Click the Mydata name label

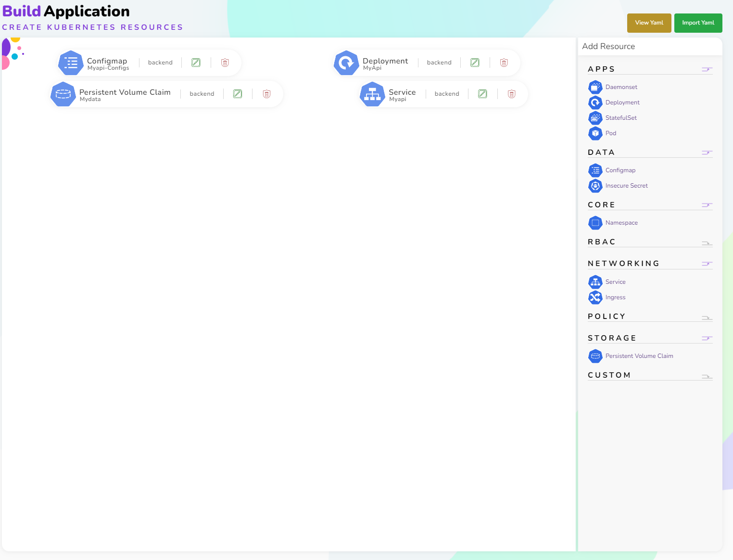[x=90, y=100]
